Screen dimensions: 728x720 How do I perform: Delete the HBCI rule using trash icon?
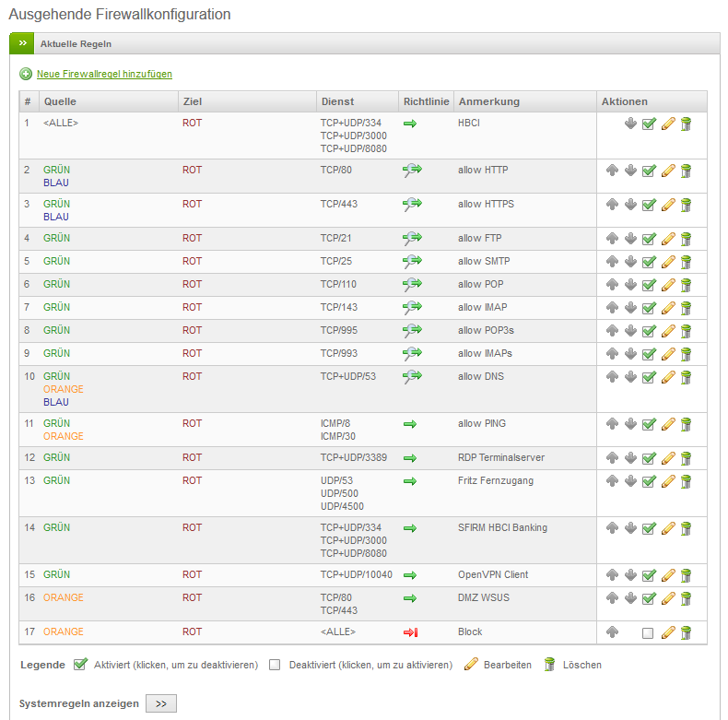tap(686, 124)
